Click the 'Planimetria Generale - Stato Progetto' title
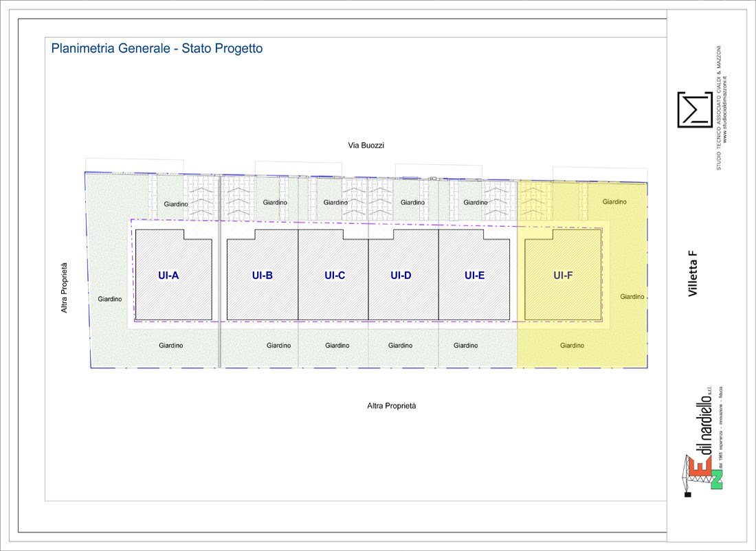The width and height of the screenshot is (756, 551). pyautogui.click(x=157, y=49)
